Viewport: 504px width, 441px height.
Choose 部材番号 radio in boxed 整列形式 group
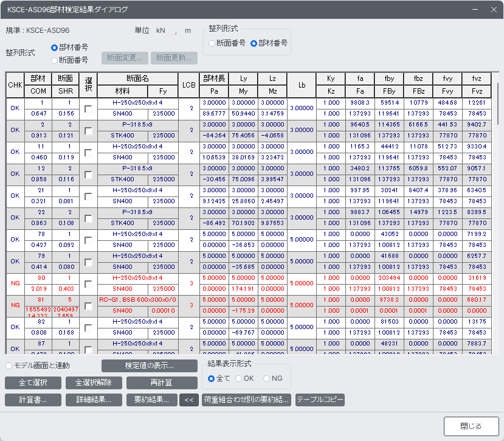pos(254,43)
